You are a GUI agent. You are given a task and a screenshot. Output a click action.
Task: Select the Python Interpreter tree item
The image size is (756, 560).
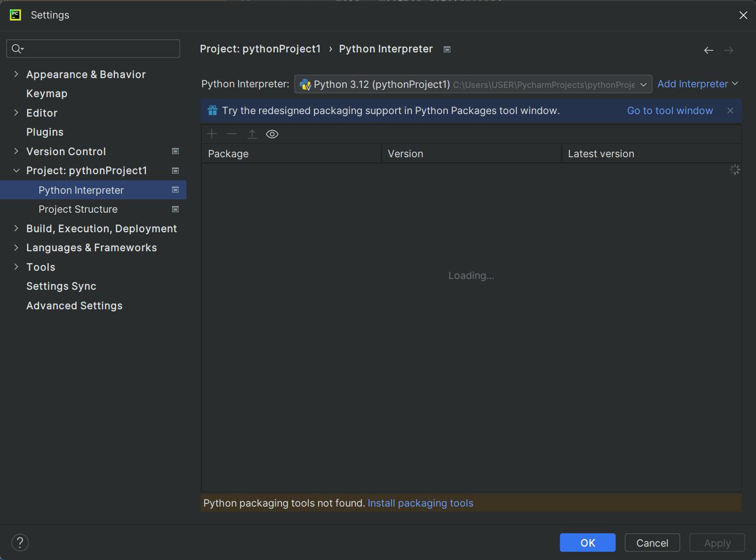[x=93, y=190]
